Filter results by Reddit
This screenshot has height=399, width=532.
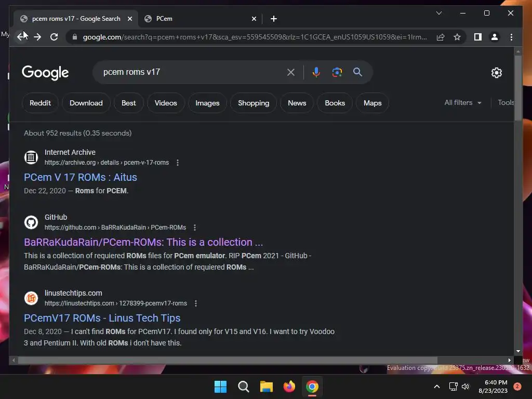40,103
